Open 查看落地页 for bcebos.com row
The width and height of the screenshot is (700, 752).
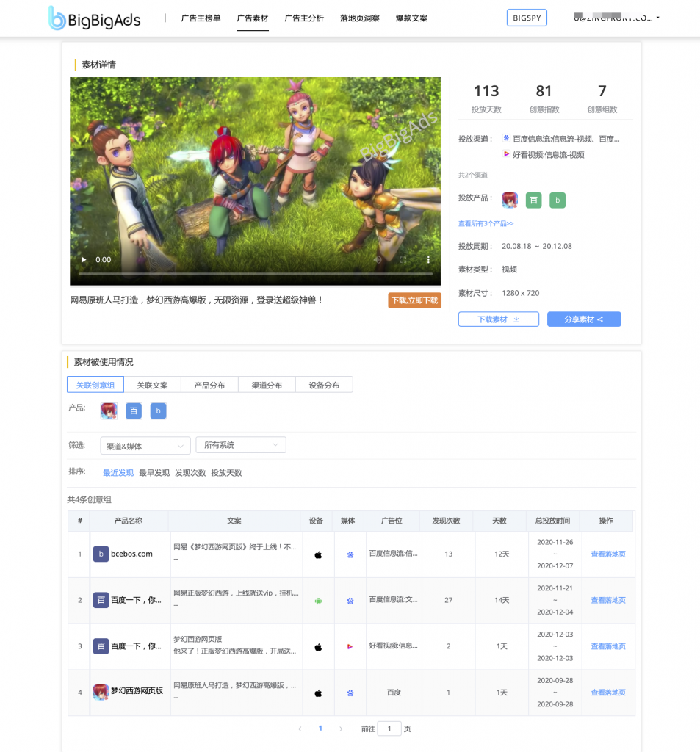click(608, 554)
